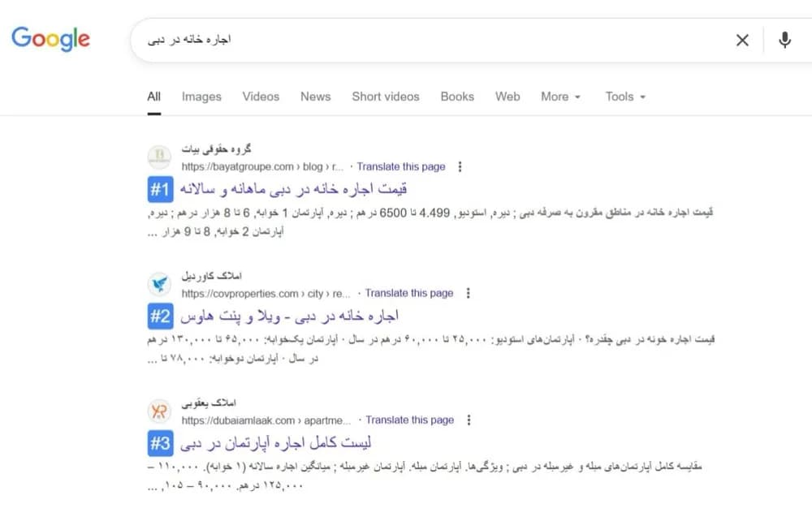Switch to the Books tab

(457, 97)
